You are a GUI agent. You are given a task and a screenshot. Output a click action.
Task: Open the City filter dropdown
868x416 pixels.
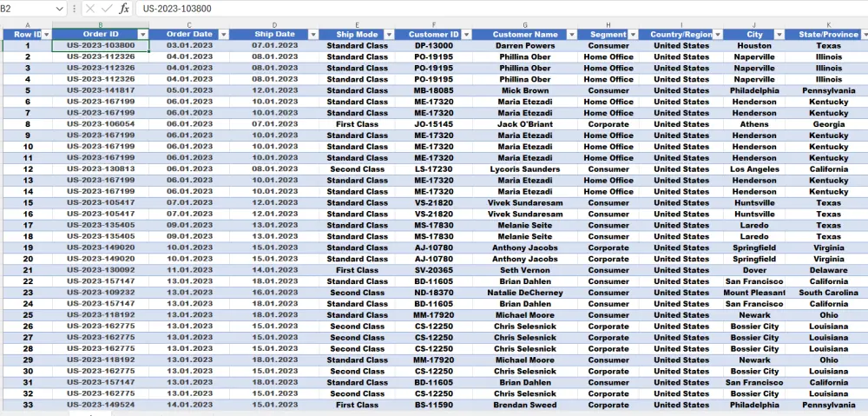(779, 35)
